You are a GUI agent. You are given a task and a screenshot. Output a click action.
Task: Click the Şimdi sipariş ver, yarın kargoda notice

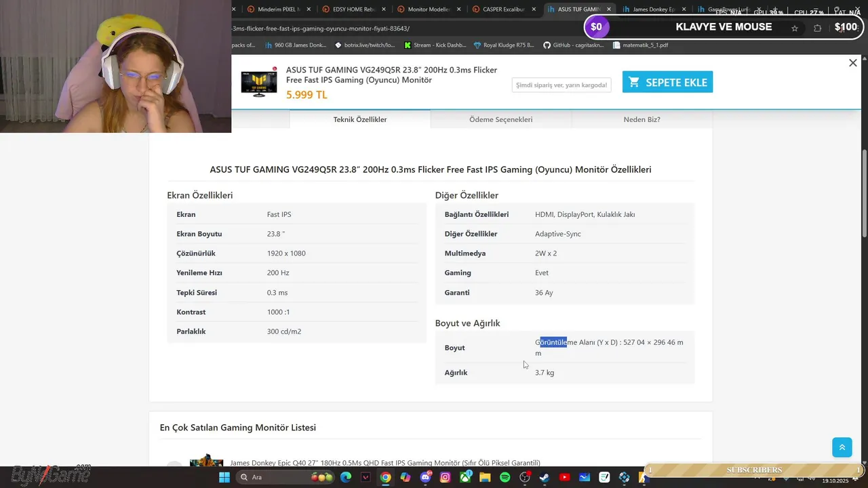(561, 85)
